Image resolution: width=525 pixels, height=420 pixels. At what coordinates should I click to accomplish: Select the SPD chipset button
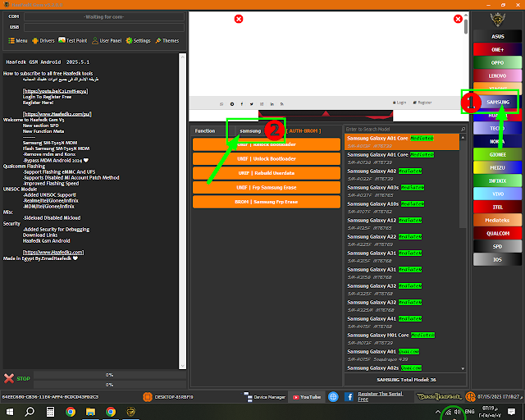click(498, 247)
